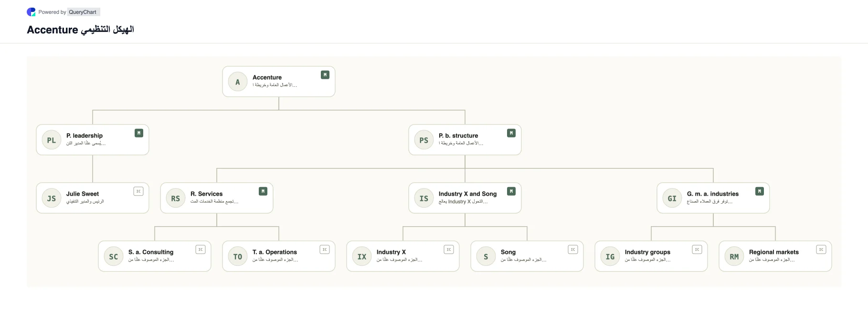This screenshot has width=868, height=314.
Task: Click the "RS" avatar circle
Action: 176,198
